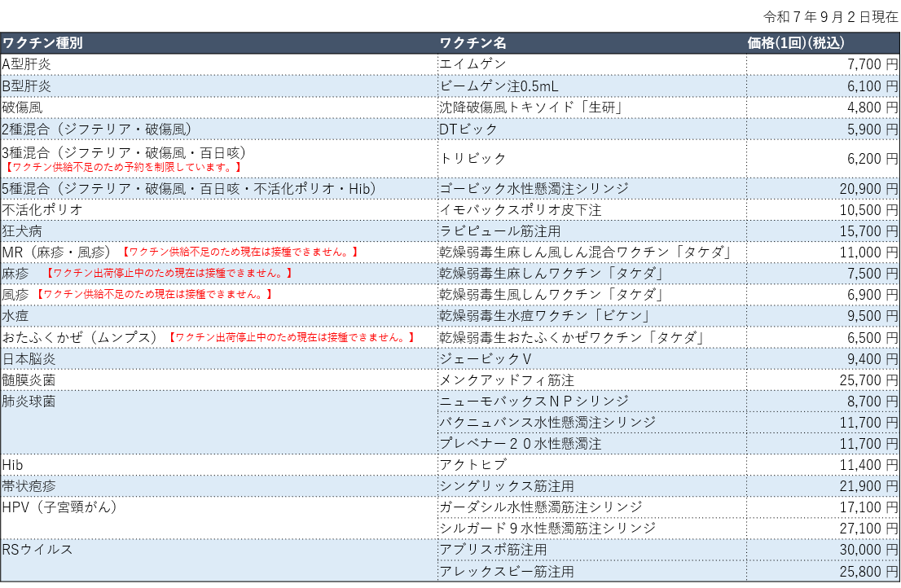The width and height of the screenshot is (901, 588).
Task: Click ジェービックV vaccine name
Action: coord(486,359)
